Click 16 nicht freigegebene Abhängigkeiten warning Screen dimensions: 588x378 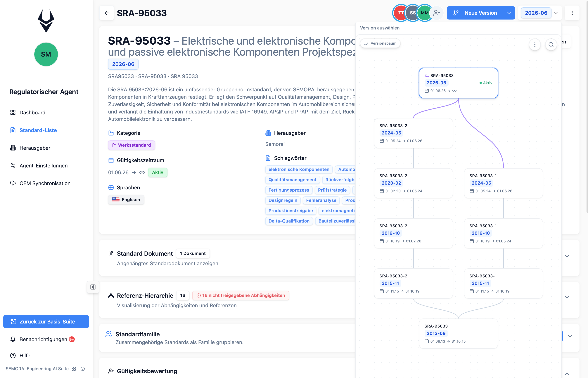click(x=241, y=295)
